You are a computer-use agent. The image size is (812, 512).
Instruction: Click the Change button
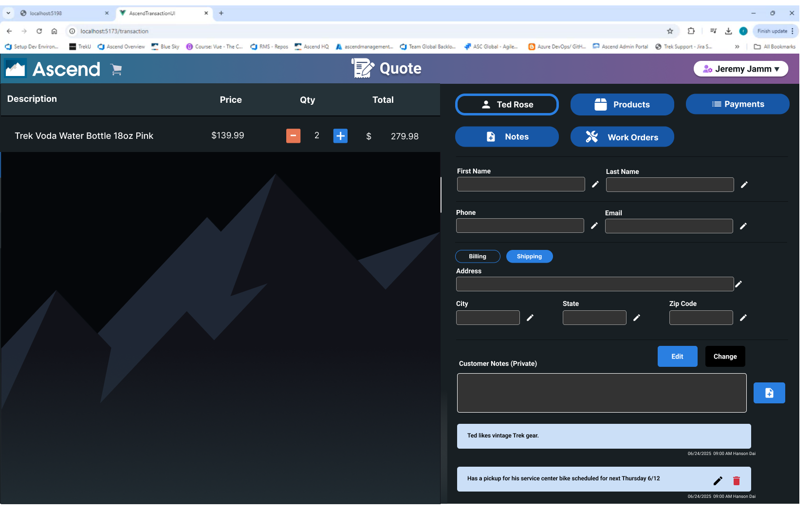coord(725,356)
